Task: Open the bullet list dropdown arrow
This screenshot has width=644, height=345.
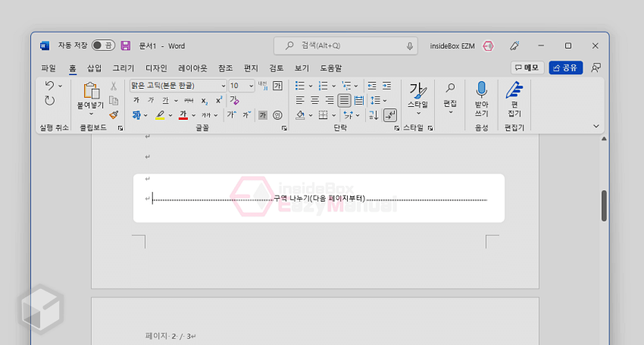Action: click(311, 86)
